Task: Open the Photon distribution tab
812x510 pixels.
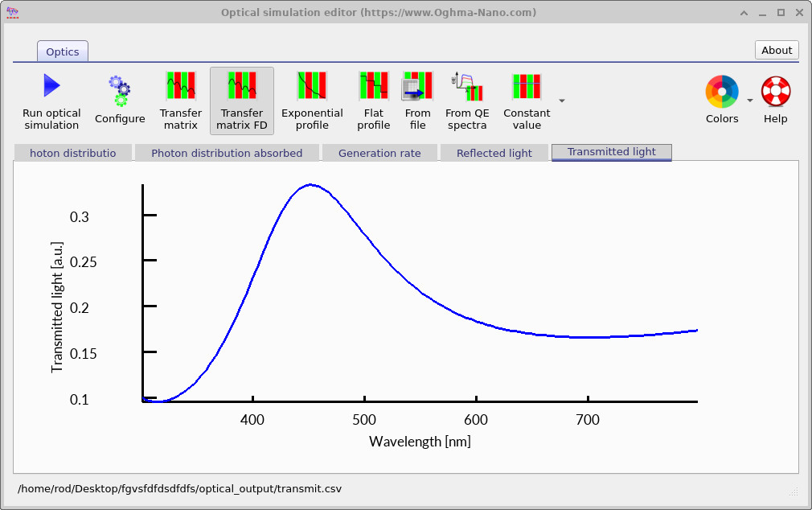Action: (x=72, y=154)
